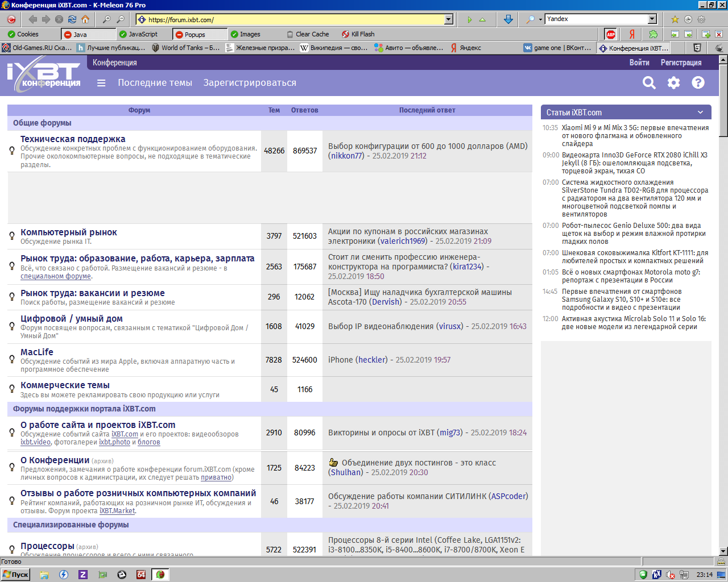
Task: Open forum settings gear icon
Action: pos(673,83)
